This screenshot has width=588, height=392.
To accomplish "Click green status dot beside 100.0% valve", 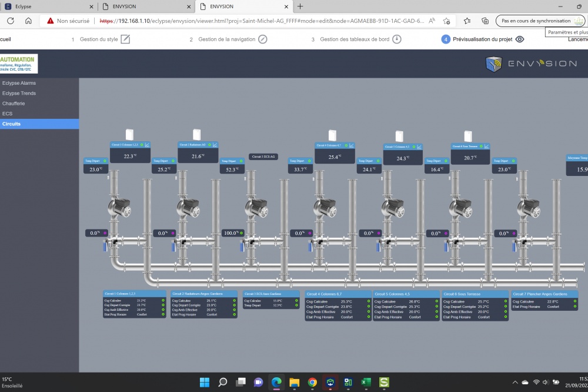I will [241, 233].
